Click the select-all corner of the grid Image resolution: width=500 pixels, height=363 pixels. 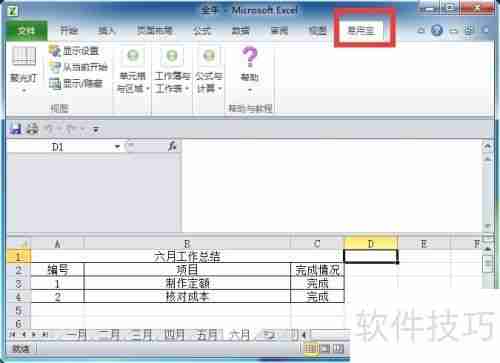(19, 244)
